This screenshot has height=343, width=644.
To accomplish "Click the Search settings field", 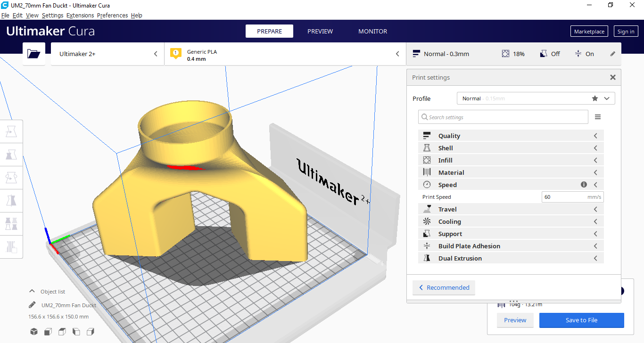I will [503, 117].
